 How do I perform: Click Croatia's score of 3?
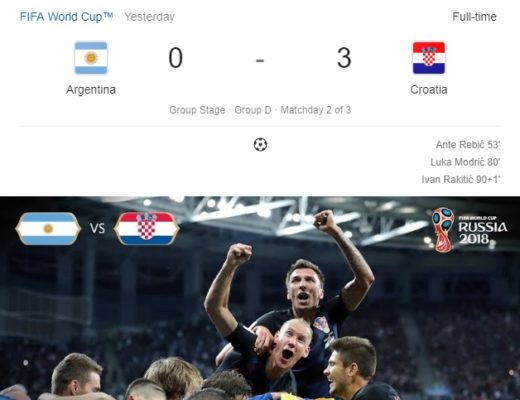click(x=344, y=58)
